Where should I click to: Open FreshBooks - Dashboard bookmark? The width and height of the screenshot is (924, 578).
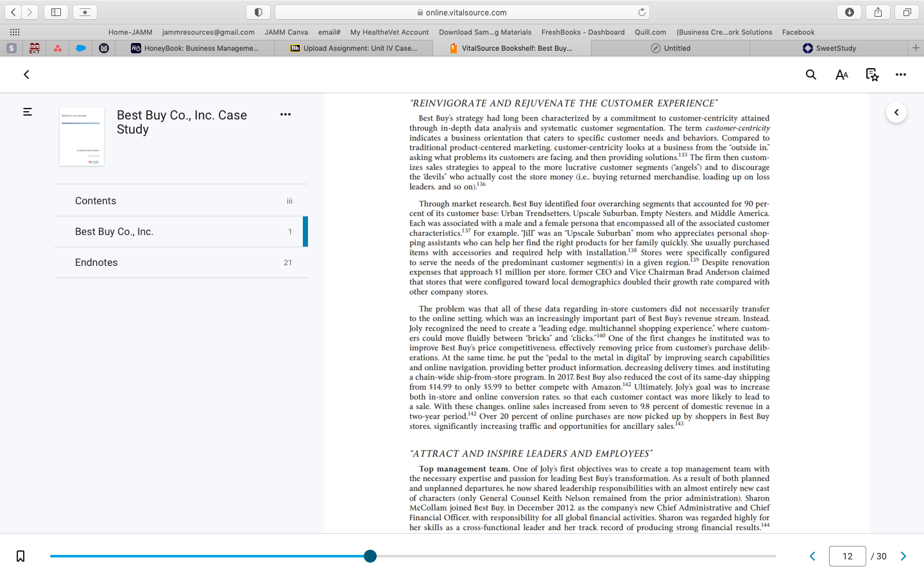click(583, 32)
